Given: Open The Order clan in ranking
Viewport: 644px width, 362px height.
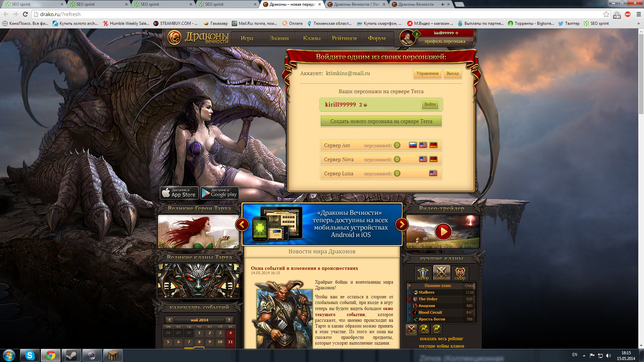Looking at the screenshot, I should 428,299.
